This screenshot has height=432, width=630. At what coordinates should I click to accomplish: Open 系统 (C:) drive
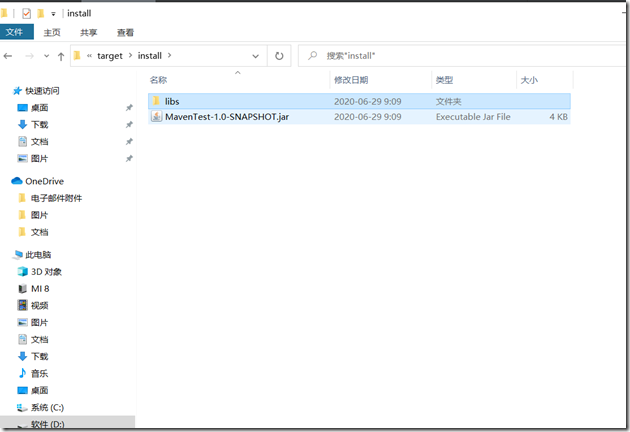47,407
